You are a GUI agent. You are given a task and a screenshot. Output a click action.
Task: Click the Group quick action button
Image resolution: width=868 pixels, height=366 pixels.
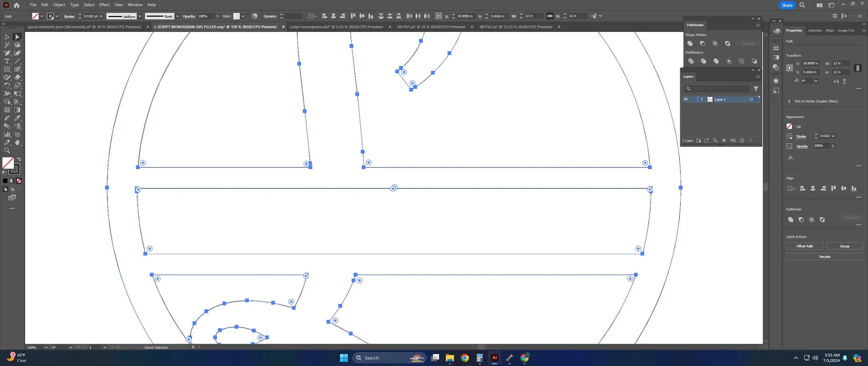click(x=844, y=246)
